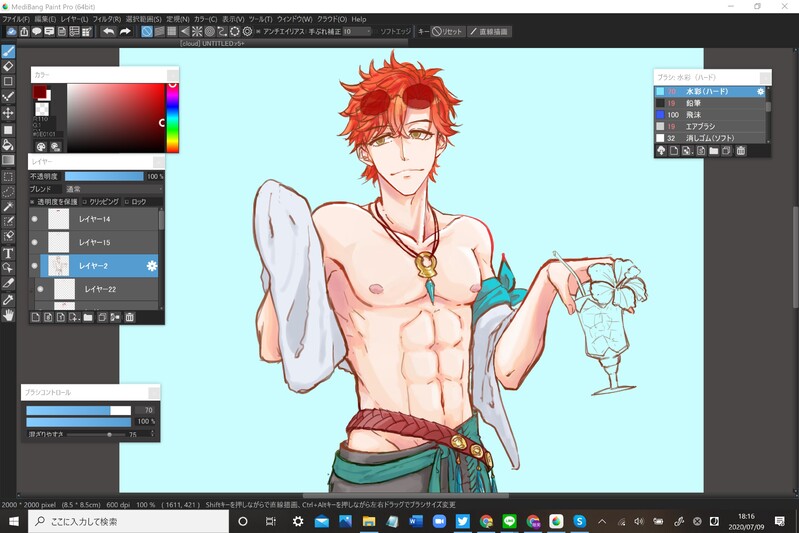Toggle the アンチエイリアス checkbox
This screenshot has height=533, width=799.
point(258,32)
